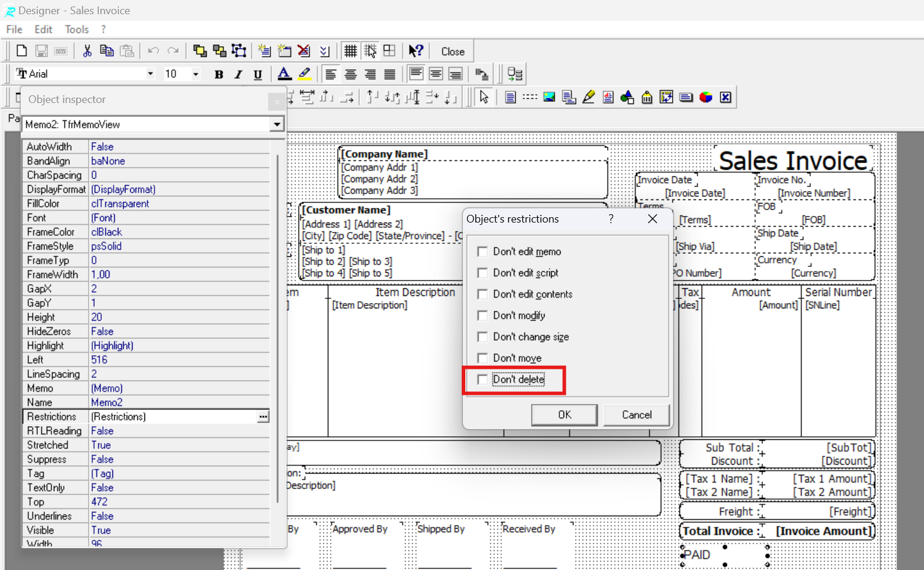Tick the Don't change size checkbox
Viewport: 924px width, 570px height.
point(482,337)
